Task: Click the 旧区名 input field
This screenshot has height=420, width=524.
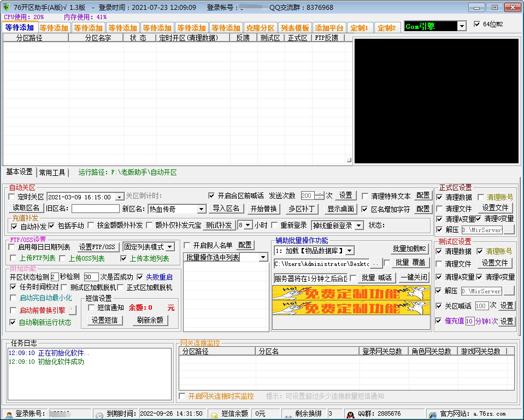Action: [x=95, y=209]
